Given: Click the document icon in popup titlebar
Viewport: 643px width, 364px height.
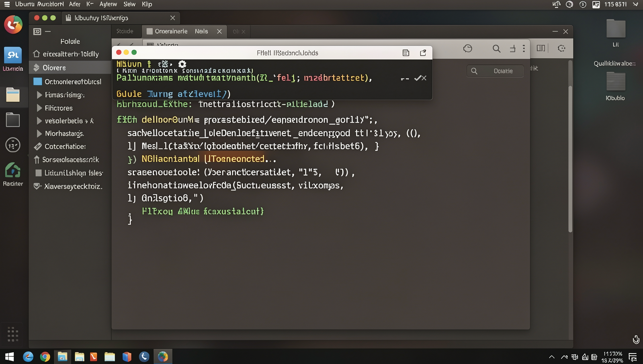Looking at the screenshot, I should pyautogui.click(x=406, y=53).
